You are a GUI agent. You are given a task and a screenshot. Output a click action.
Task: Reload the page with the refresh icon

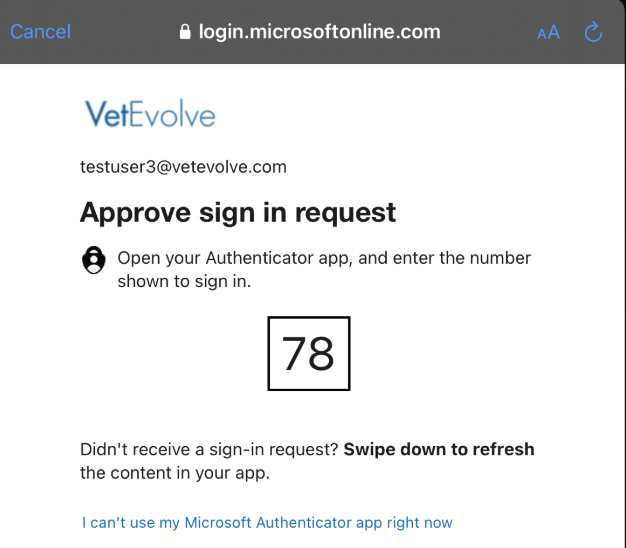pyautogui.click(x=593, y=32)
